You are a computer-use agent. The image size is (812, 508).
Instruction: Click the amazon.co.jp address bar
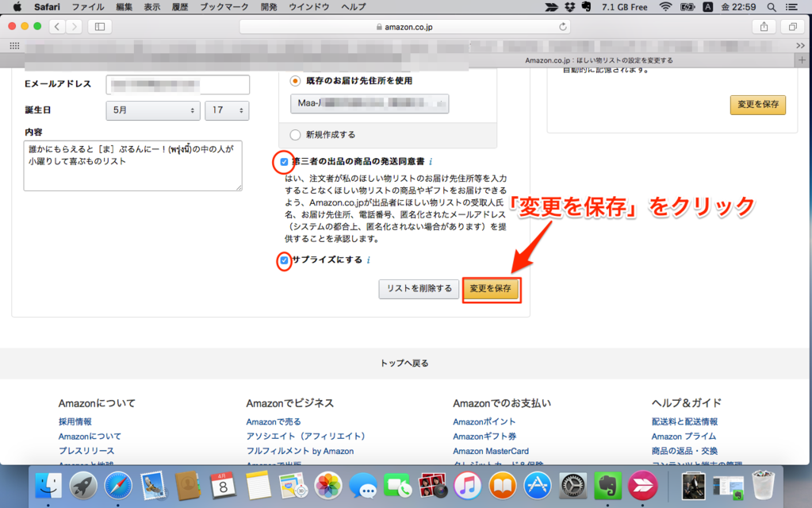click(x=404, y=26)
